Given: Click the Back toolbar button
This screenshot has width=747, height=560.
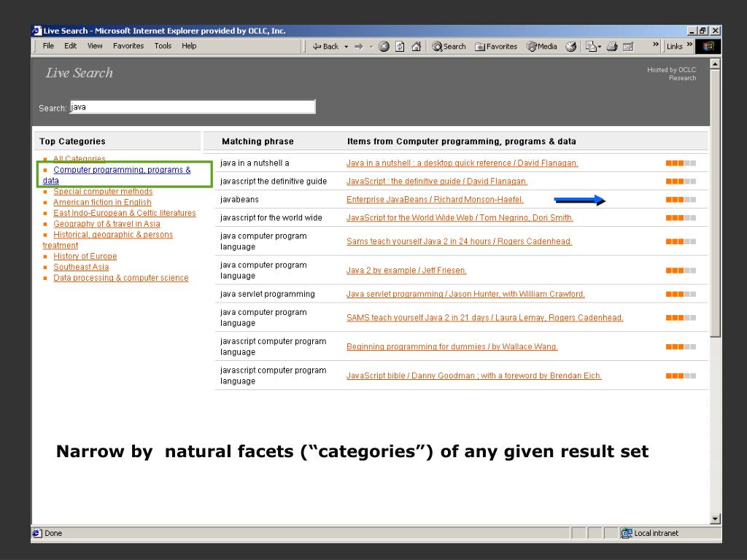Looking at the screenshot, I should [x=325, y=46].
